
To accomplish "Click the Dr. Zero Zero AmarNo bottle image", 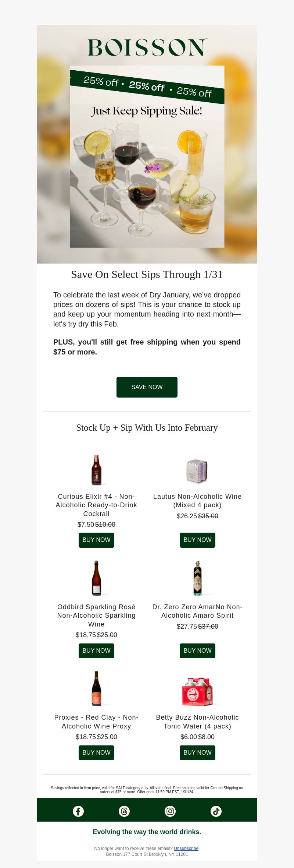I will [x=198, y=578].
